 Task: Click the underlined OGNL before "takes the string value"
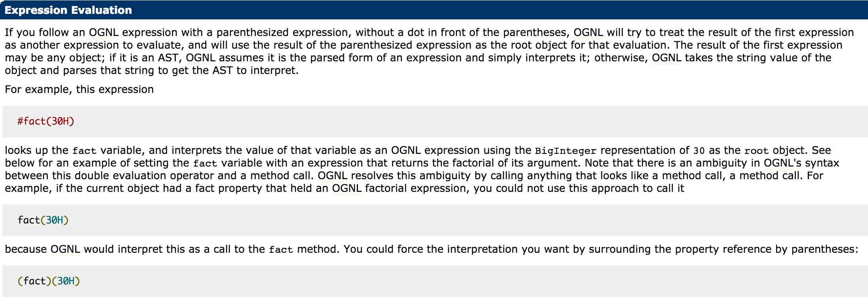(666, 58)
